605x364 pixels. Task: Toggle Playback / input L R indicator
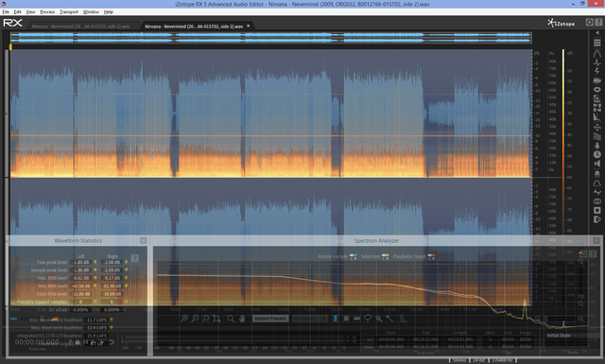click(x=431, y=257)
